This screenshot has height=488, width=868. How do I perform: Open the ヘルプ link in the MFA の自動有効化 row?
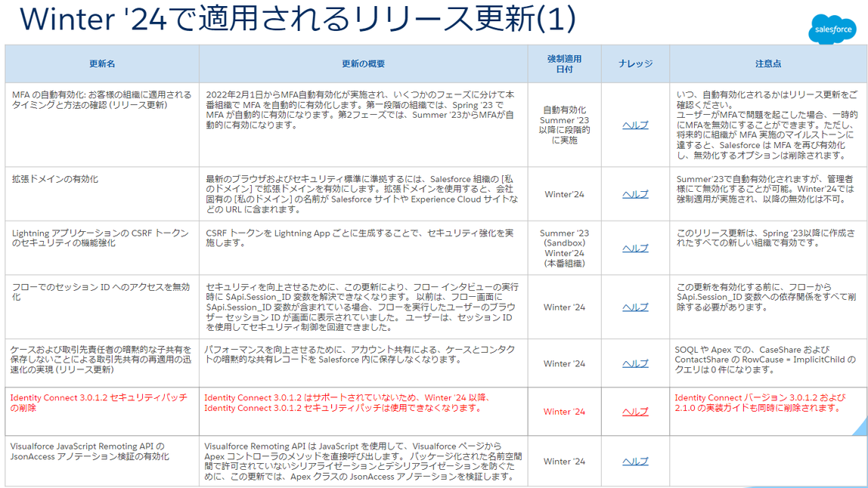coord(635,125)
